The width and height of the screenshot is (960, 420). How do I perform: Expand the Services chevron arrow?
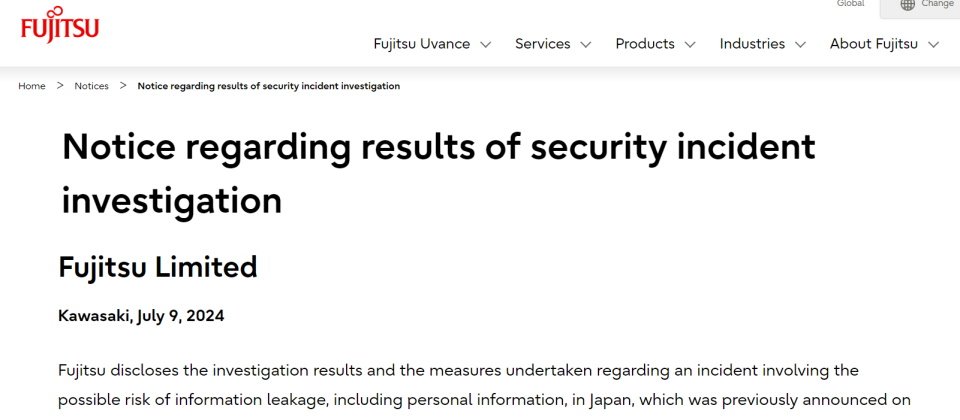585,44
